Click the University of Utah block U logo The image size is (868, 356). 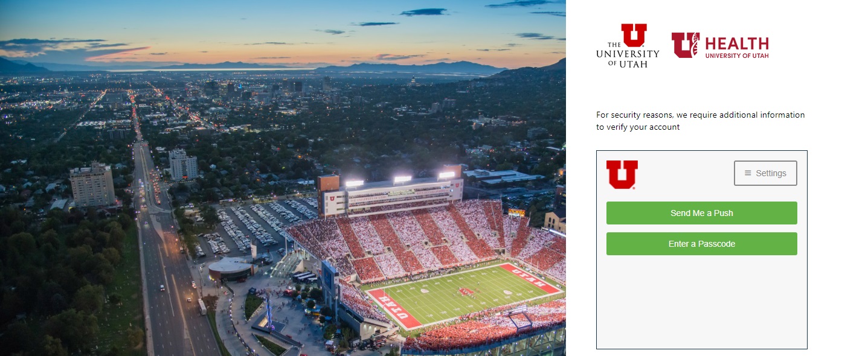(634, 35)
